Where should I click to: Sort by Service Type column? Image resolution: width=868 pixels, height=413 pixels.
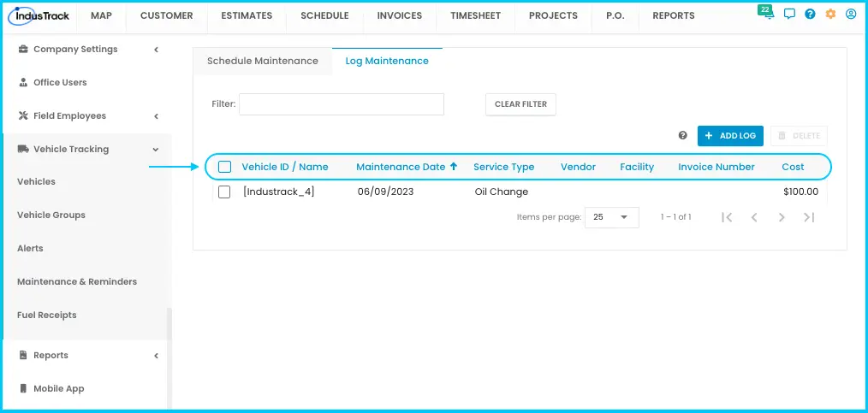point(503,167)
